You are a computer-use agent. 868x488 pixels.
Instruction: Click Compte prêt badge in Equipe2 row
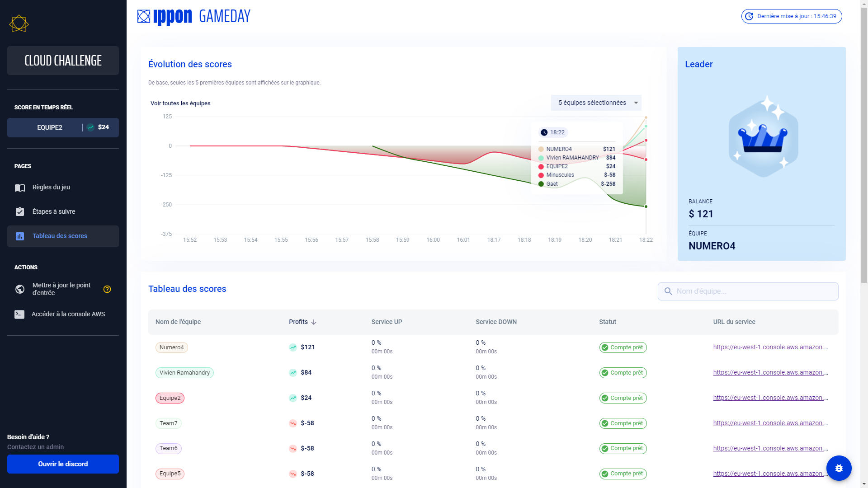pyautogui.click(x=623, y=398)
